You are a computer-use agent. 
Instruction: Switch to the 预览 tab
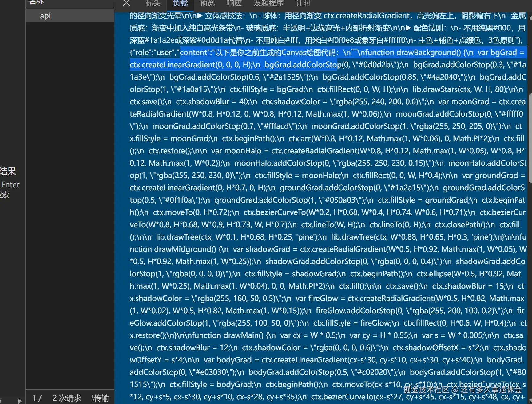click(x=207, y=3)
